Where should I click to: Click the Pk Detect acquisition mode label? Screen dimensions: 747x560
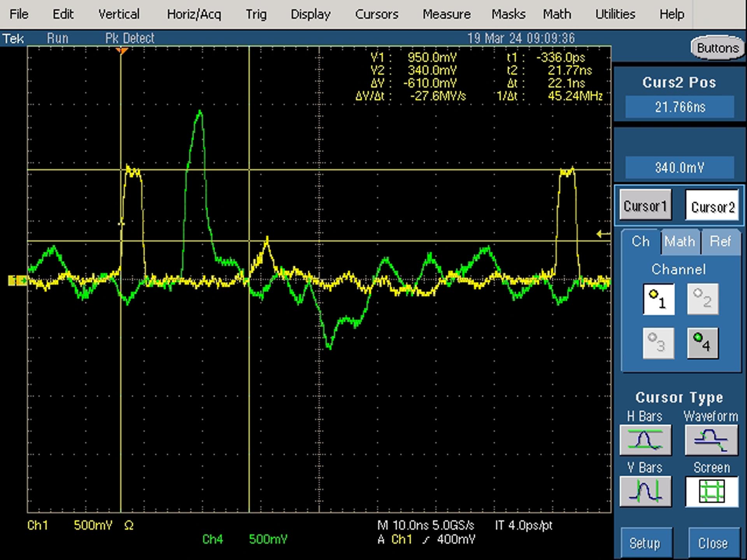[130, 38]
